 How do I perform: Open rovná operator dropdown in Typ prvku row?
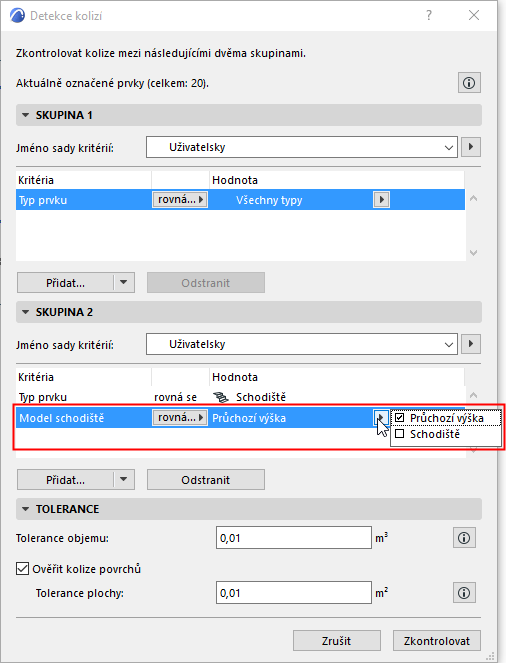[x=180, y=200]
